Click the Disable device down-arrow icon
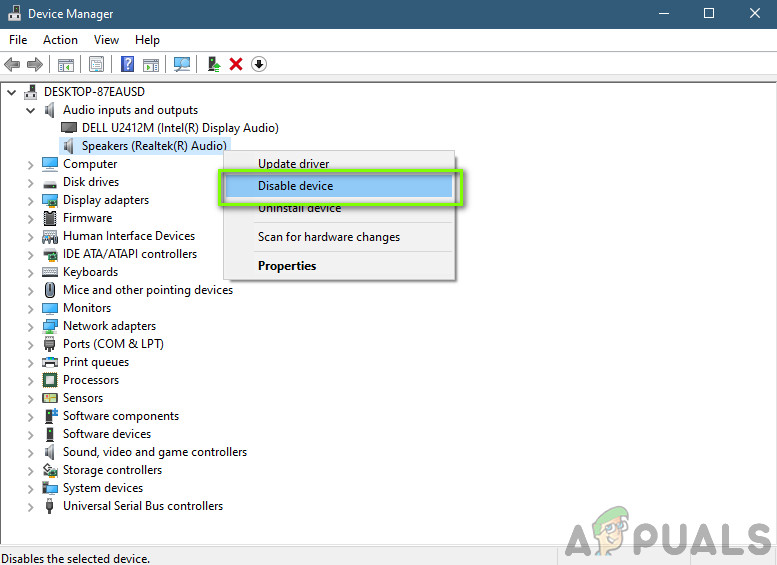777x565 pixels. 259,64
